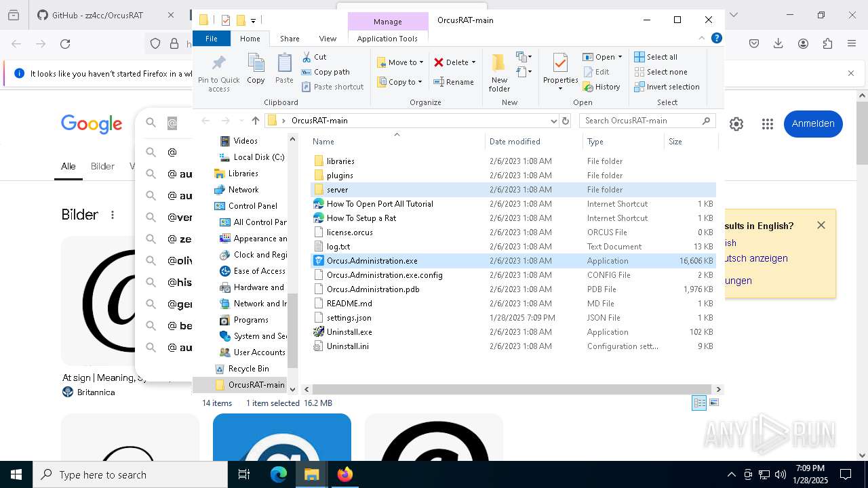Click the Cut scissors command
The image size is (868, 488).
click(x=315, y=57)
